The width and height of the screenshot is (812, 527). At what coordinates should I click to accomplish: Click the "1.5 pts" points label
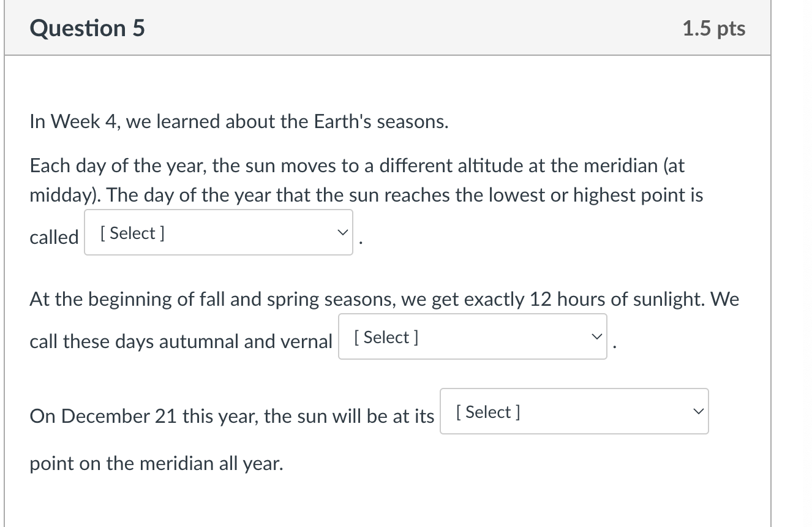(x=714, y=28)
